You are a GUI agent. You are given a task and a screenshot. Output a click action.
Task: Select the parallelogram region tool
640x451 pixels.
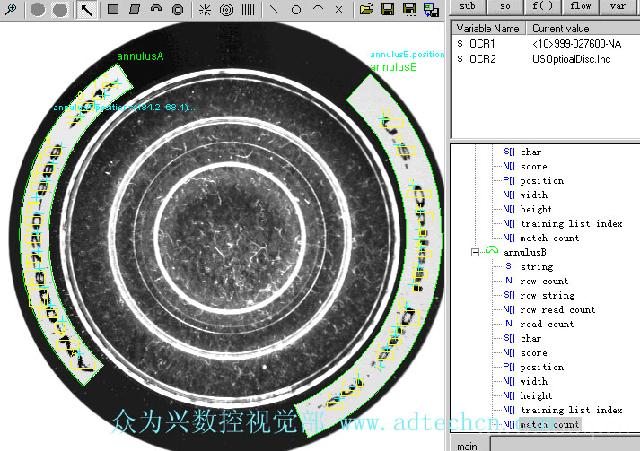pos(134,10)
